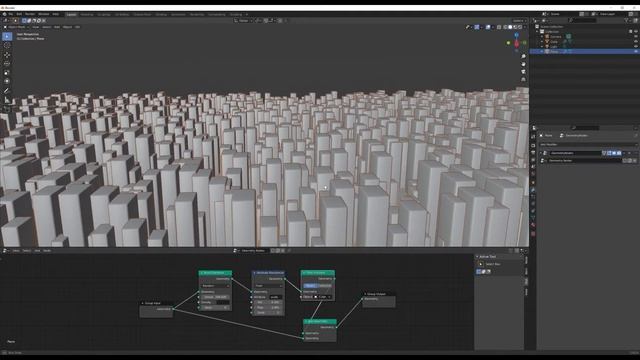Toggle camera view with the camera icon

523,72
